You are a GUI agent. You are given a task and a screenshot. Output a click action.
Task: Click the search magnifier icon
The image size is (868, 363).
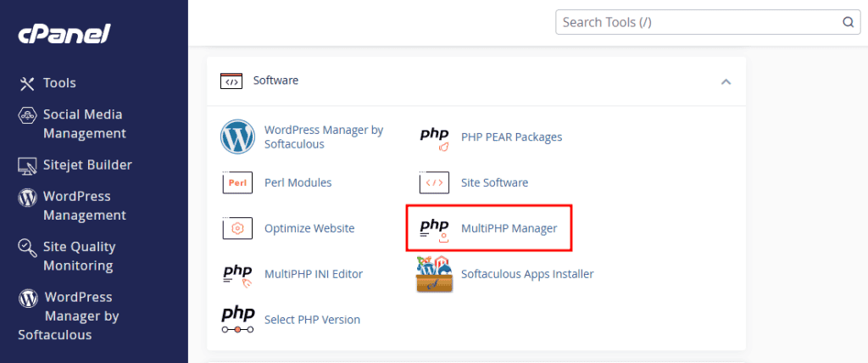pos(848,22)
